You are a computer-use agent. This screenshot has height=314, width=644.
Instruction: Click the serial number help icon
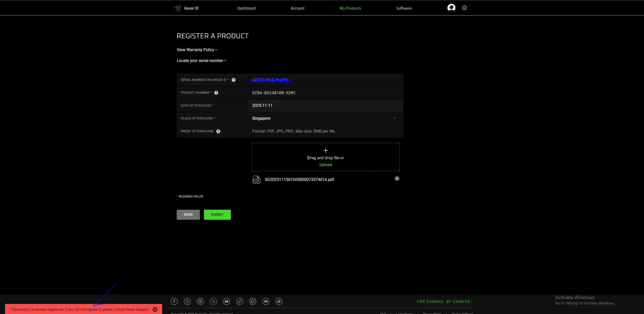pyautogui.click(x=234, y=80)
